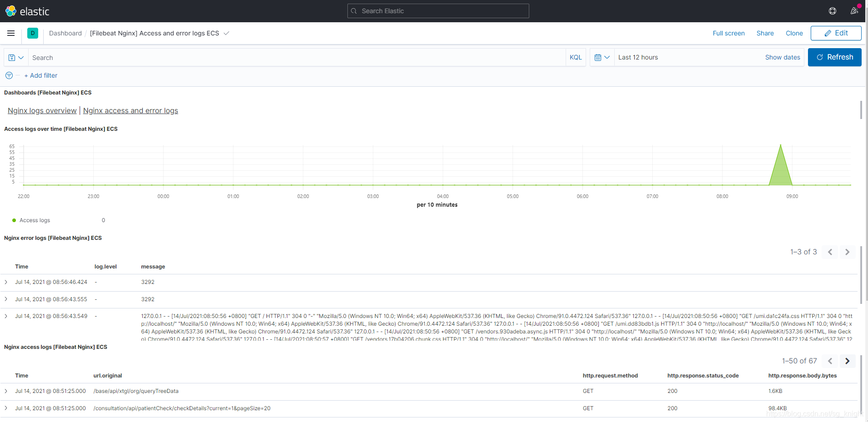
Task: Click the Refresh button
Action: 834,57
